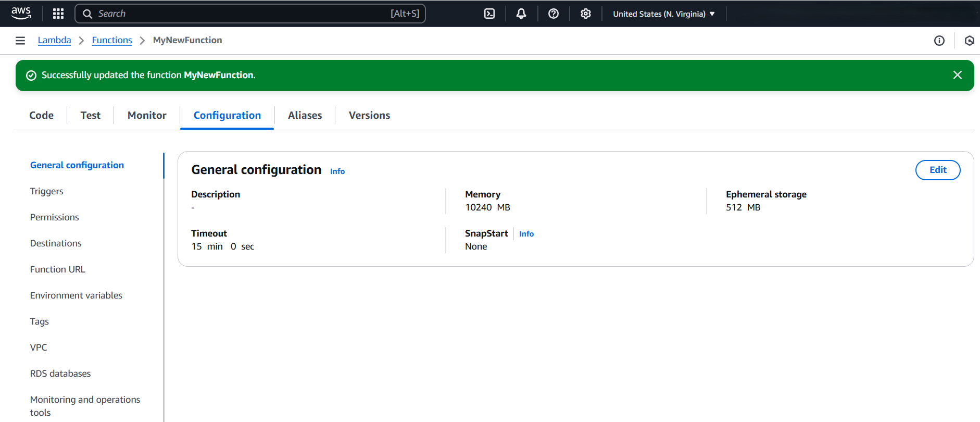Image resolution: width=980 pixels, height=422 pixels.
Task: Select Environment variables in the sidebar
Action: 76,295
